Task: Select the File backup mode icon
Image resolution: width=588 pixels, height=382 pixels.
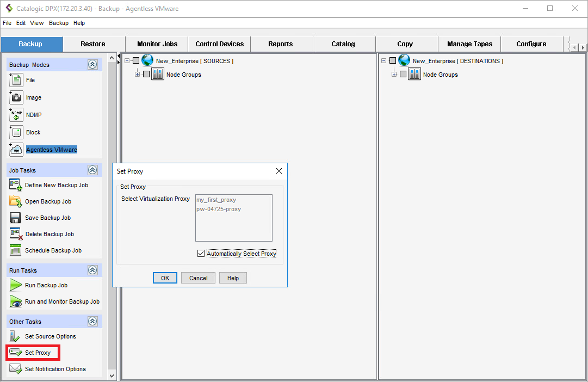Action: (16, 80)
